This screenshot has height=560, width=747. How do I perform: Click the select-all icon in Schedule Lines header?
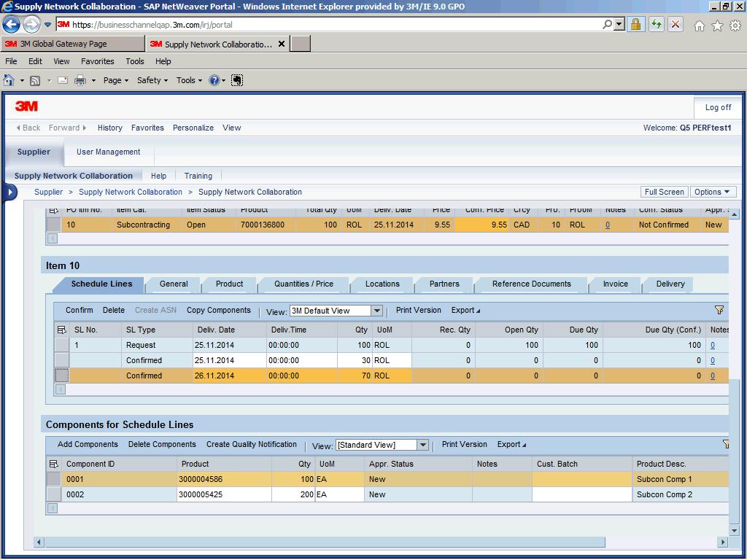tap(61, 330)
